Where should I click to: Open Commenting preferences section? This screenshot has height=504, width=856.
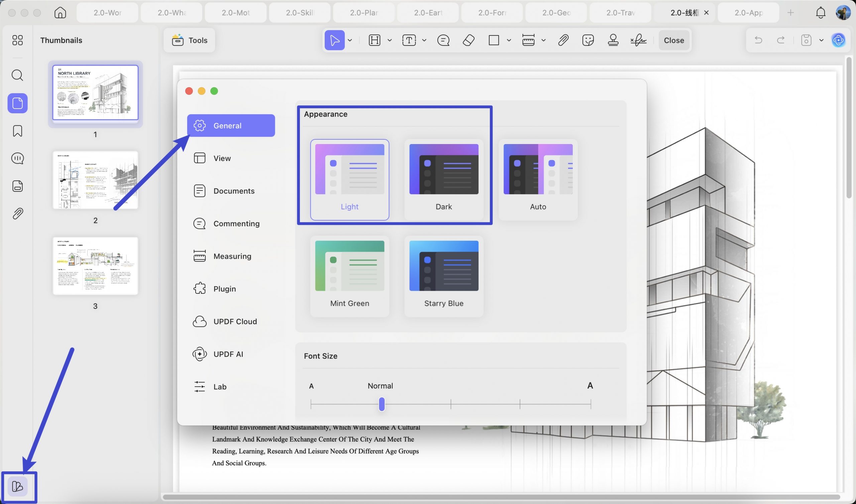tap(231, 224)
